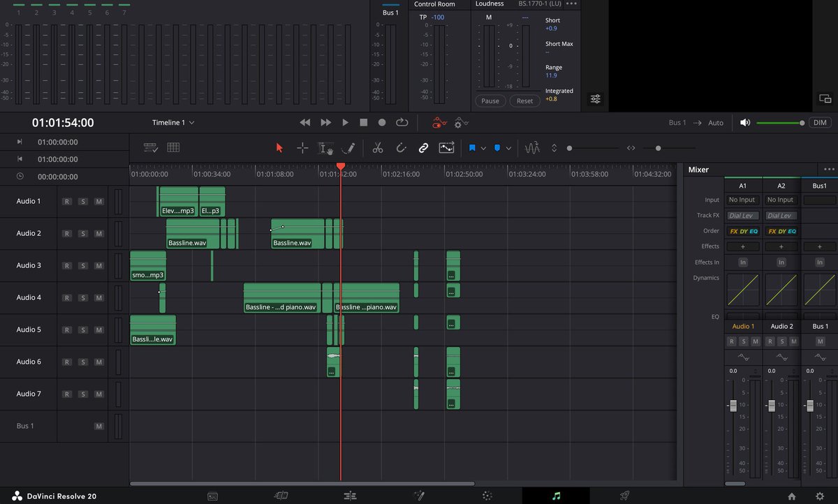The width and height of the screenshot is (838, 504).
Task: Open the A2 Dial Lev track FX
Action: [x=781, y=216]
